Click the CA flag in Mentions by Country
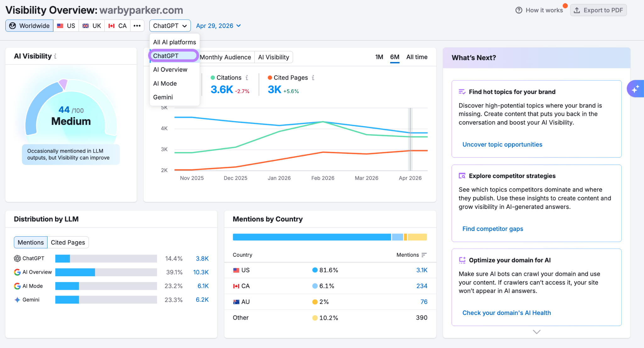Image resolution: width=644 pixels, height=348 pixels. (236, 286)
